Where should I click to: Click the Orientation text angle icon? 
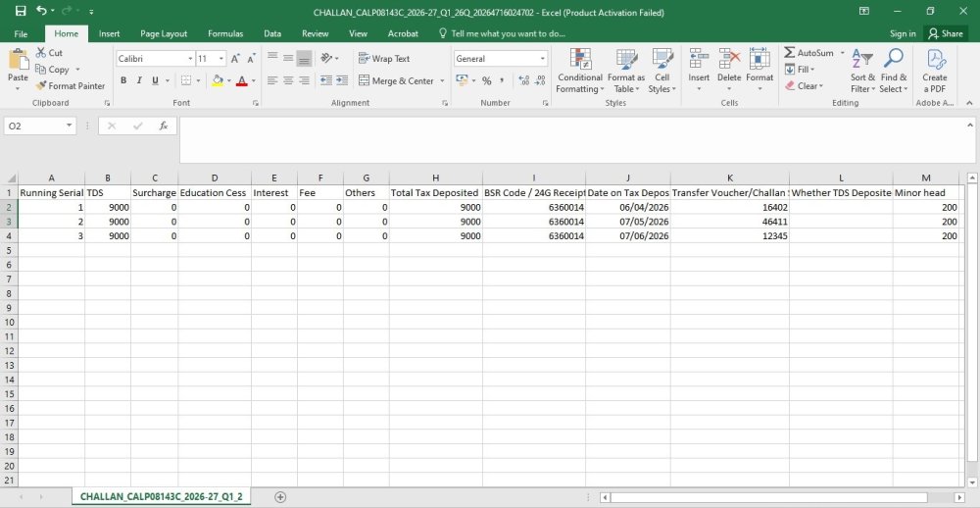326,58
